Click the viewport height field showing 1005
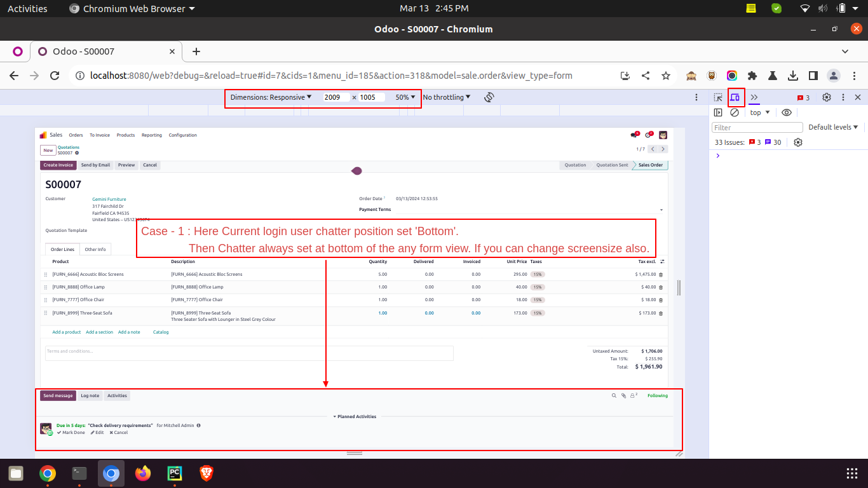The width and height of the screenshot is (868, 488). 372,97
